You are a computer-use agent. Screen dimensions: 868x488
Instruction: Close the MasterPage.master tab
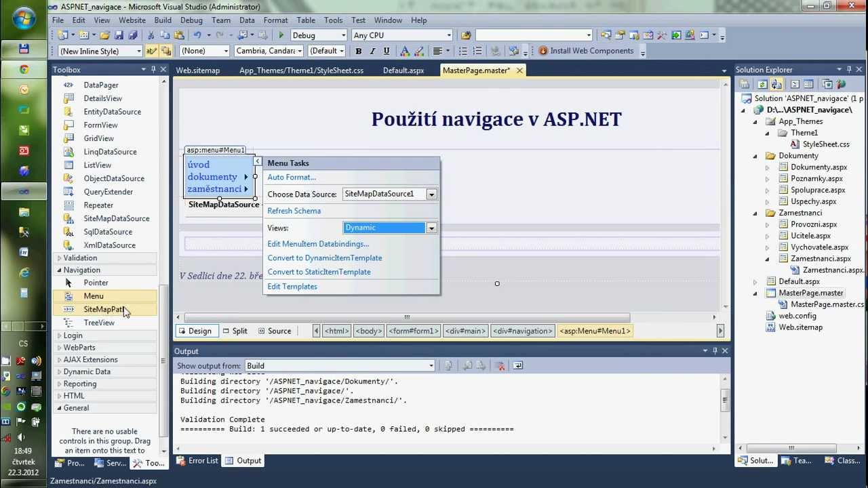click(519, 70)
